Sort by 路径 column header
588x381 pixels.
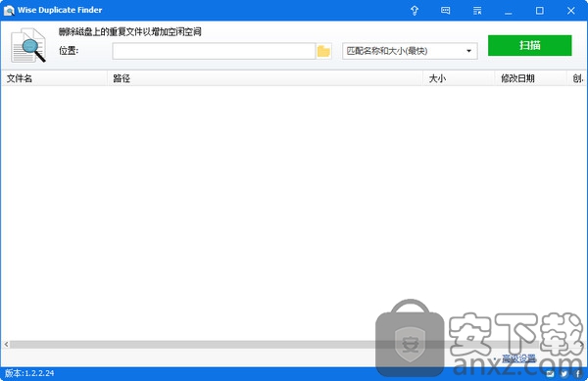(266, 78)
